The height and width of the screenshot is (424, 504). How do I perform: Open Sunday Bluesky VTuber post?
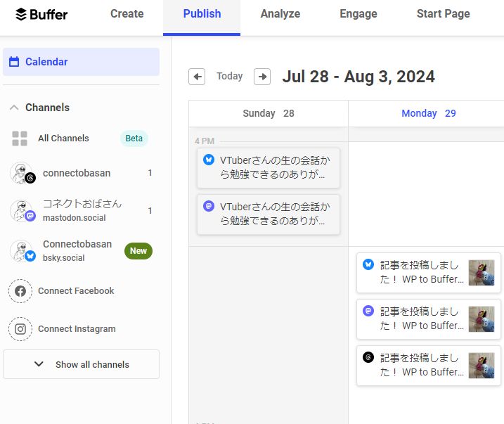point(269,168)
